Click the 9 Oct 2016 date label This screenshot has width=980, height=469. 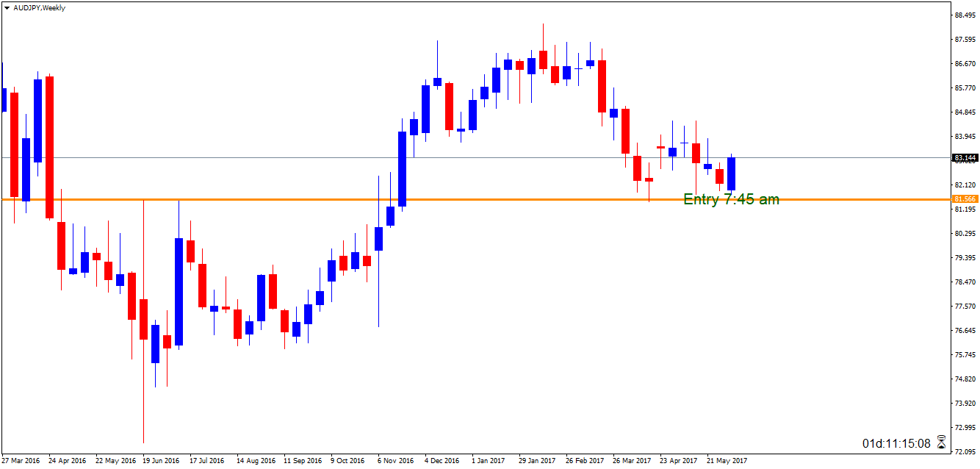347,461
